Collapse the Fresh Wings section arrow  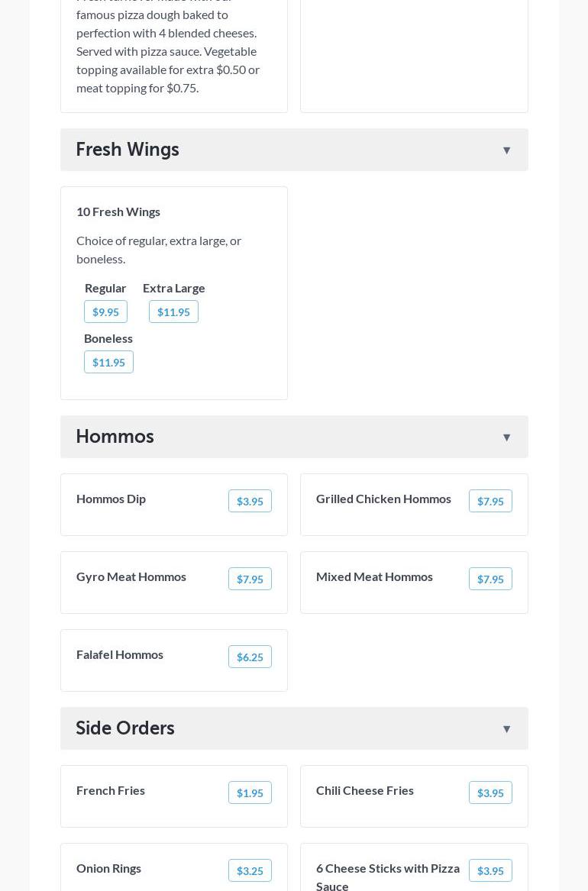(x=506, y=150)
